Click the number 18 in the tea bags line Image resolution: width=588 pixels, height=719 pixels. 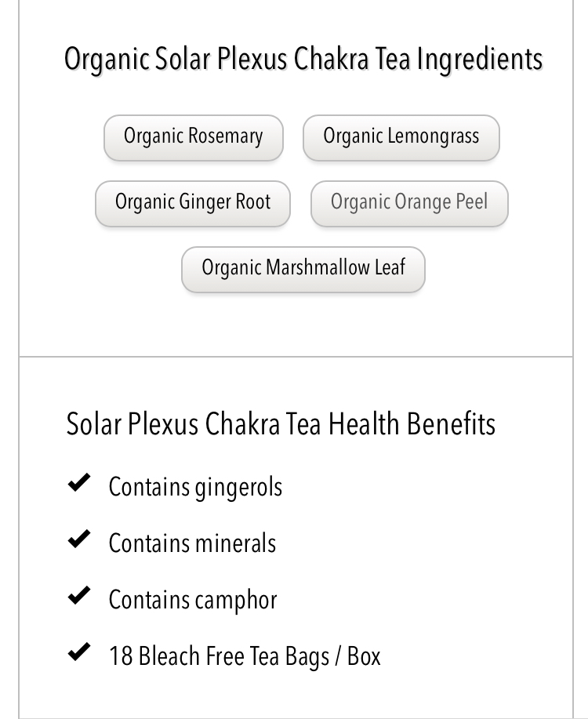pos(121,656)
